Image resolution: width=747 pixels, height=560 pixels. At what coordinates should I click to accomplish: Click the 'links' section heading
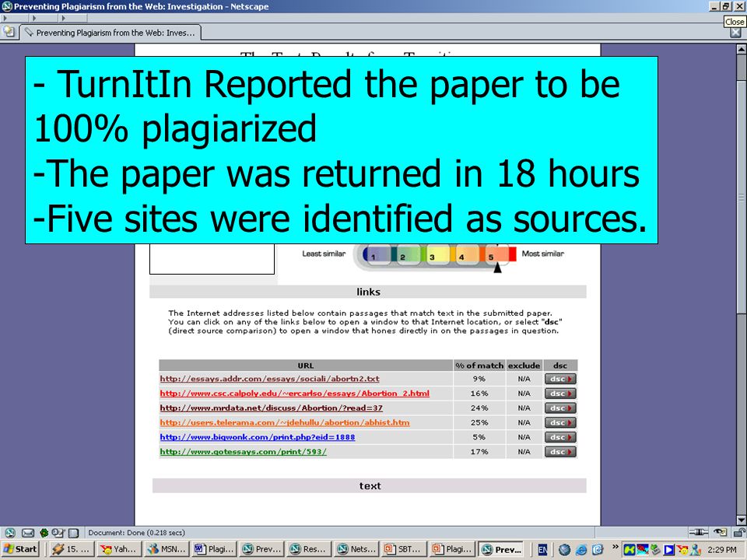tap(368, 292)
